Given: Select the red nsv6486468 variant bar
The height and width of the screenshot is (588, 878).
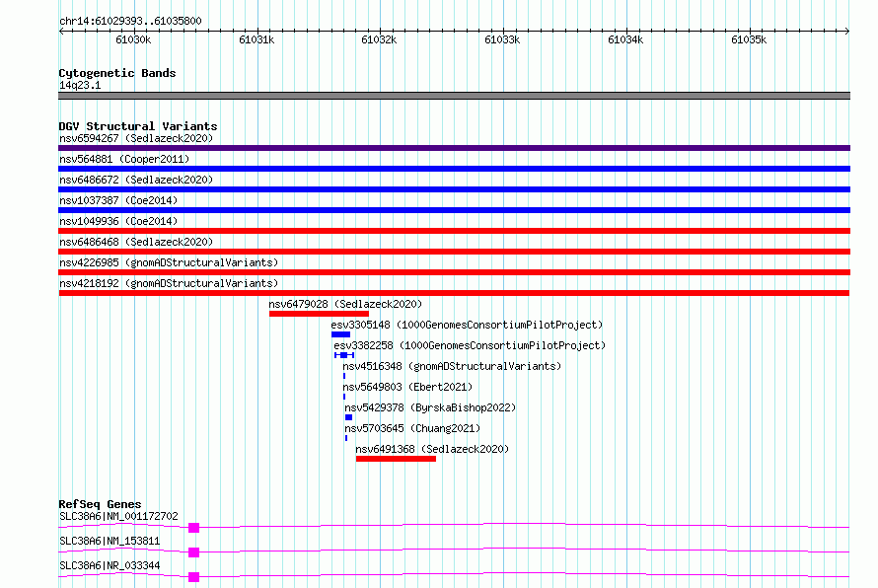Looking at the screenshot, I should point(454,252).
